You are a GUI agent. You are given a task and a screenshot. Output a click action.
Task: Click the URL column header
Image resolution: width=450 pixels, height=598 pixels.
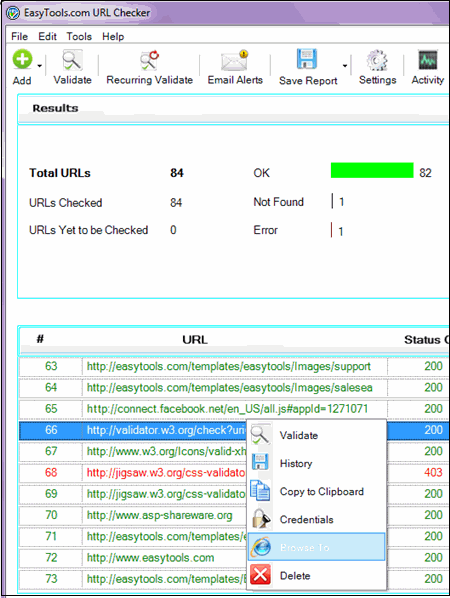point(195,339)
